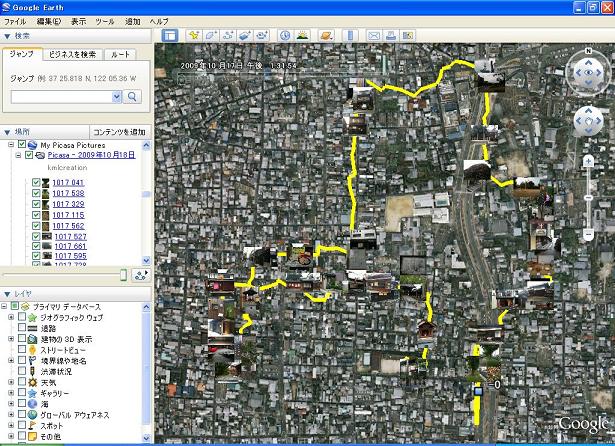Click the hand move joystick center
615x446 pixels.
tap(588, 122)
